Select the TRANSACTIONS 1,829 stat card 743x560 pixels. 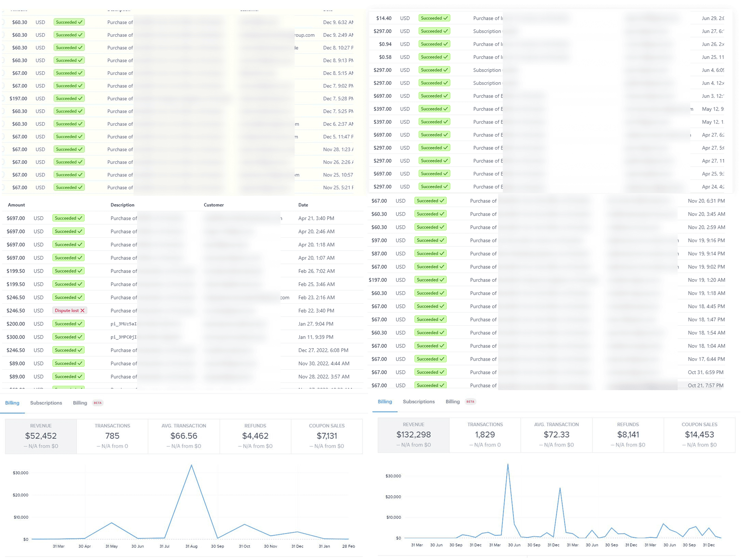point(485,435)
